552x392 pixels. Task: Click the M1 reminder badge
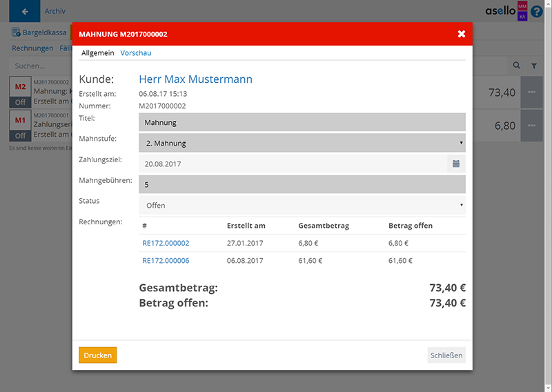21,121
